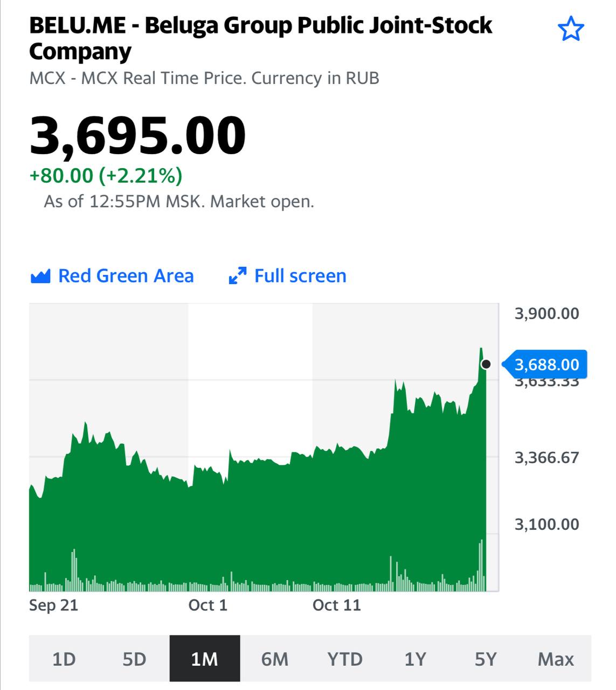Viewport: 616px width, 690px height.
Task: Click the Oct 1 date label on axis
Action: click(208, 605)
